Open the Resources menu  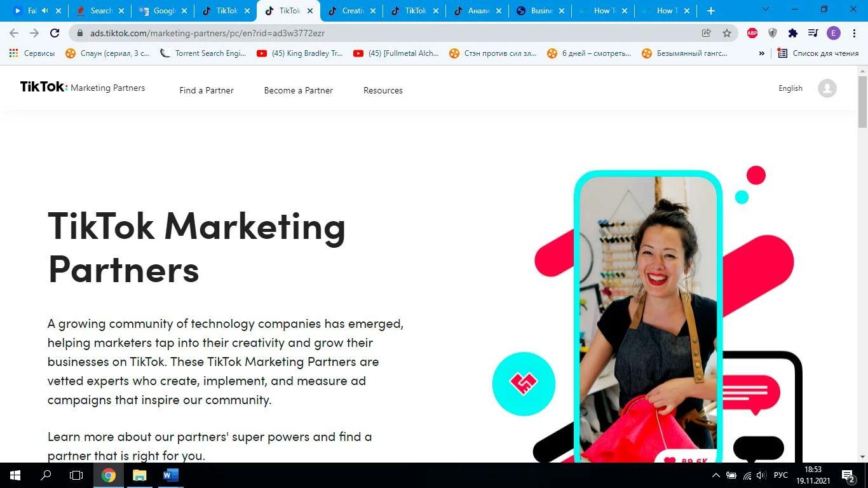click(x=383, y=90)
